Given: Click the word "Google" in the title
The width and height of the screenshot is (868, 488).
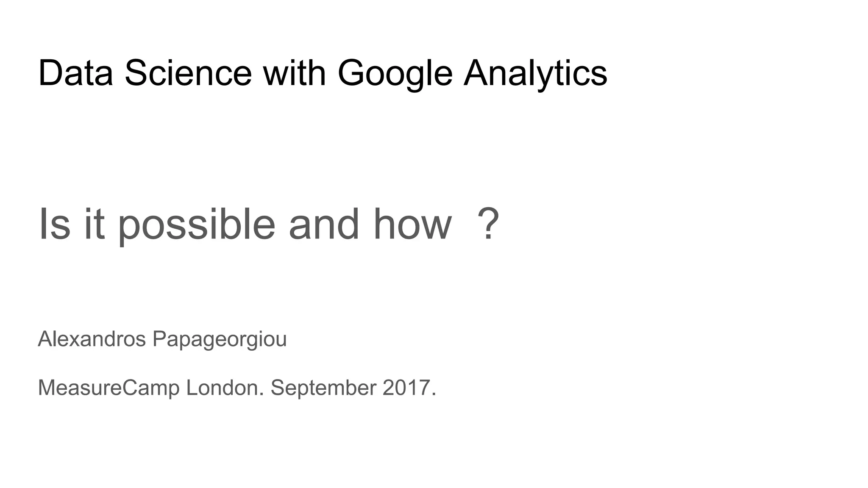Looking at the screenshot, I should (x=395, y=75).
